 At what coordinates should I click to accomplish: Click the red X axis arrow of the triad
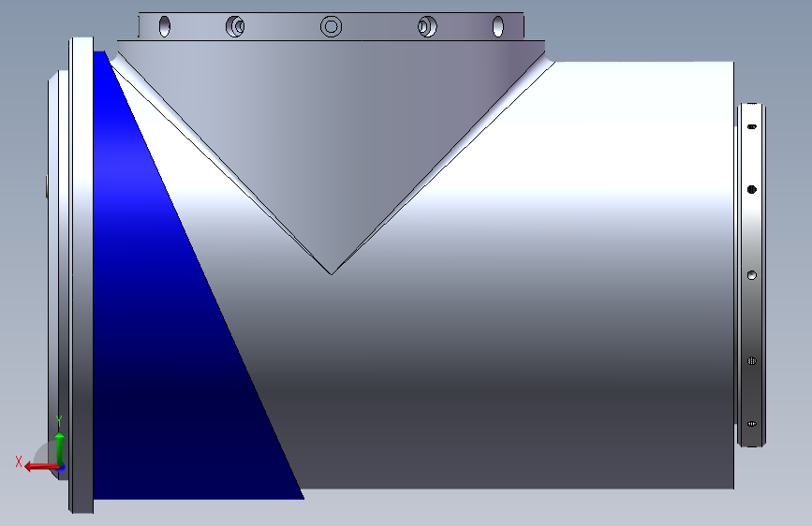pos(40,467)
